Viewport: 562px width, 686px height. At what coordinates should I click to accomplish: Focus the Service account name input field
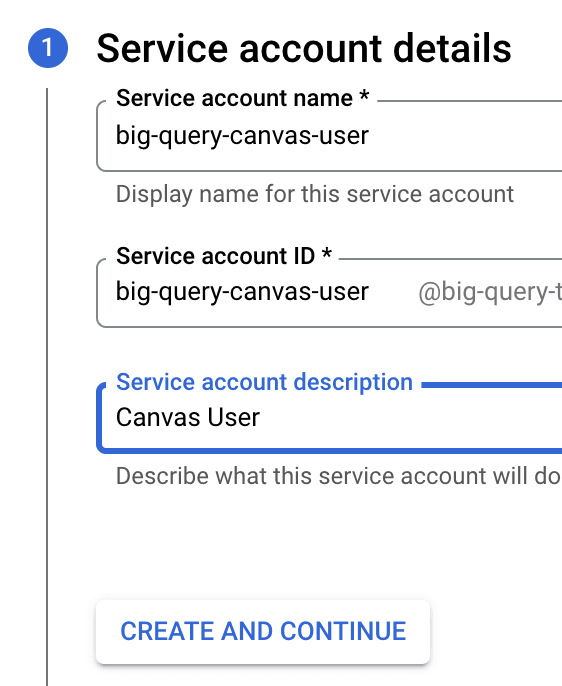tap(329, 136)
